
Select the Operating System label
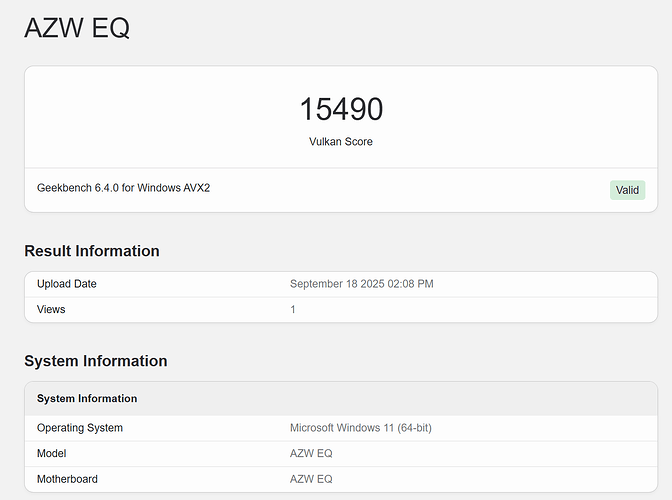tap(80, 428)
